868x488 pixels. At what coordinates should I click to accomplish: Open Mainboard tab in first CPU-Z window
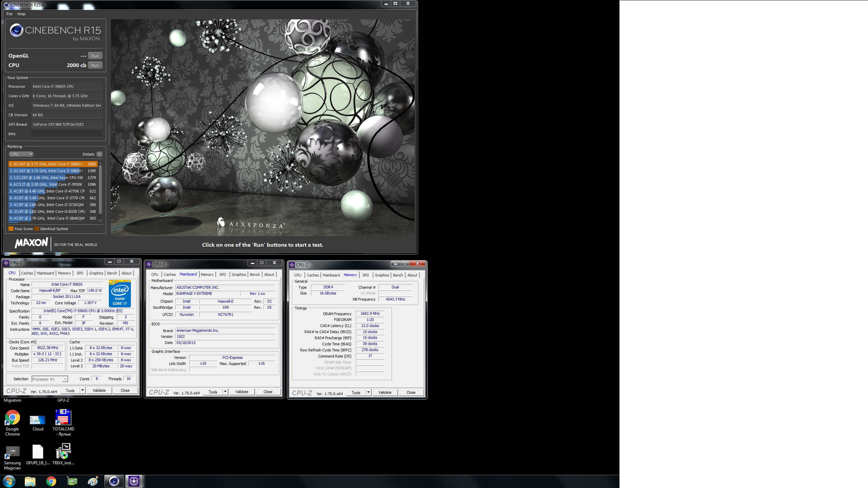tap(45, 273)
